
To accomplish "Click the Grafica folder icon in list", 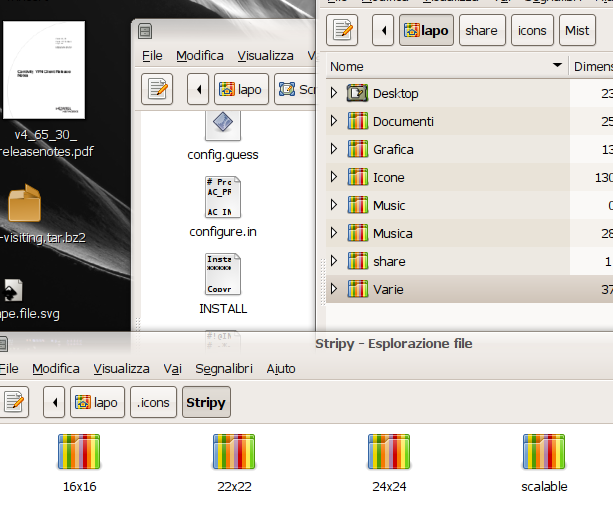I will pyautogui.click(x=357, y=149).
